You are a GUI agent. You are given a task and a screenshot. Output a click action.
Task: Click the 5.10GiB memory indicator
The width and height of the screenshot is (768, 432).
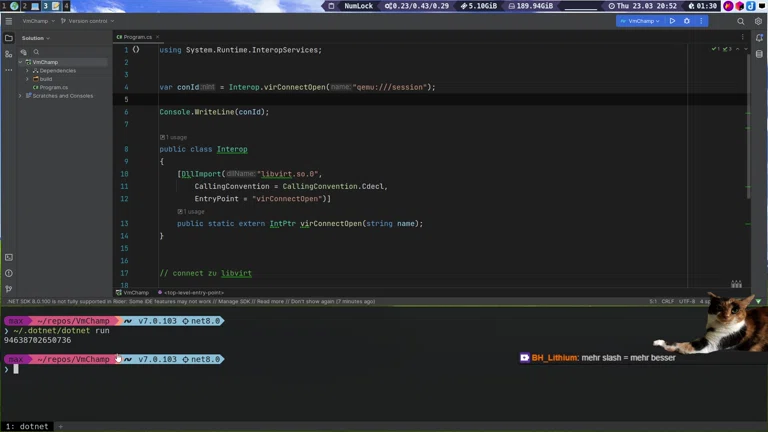click(479, 6)
